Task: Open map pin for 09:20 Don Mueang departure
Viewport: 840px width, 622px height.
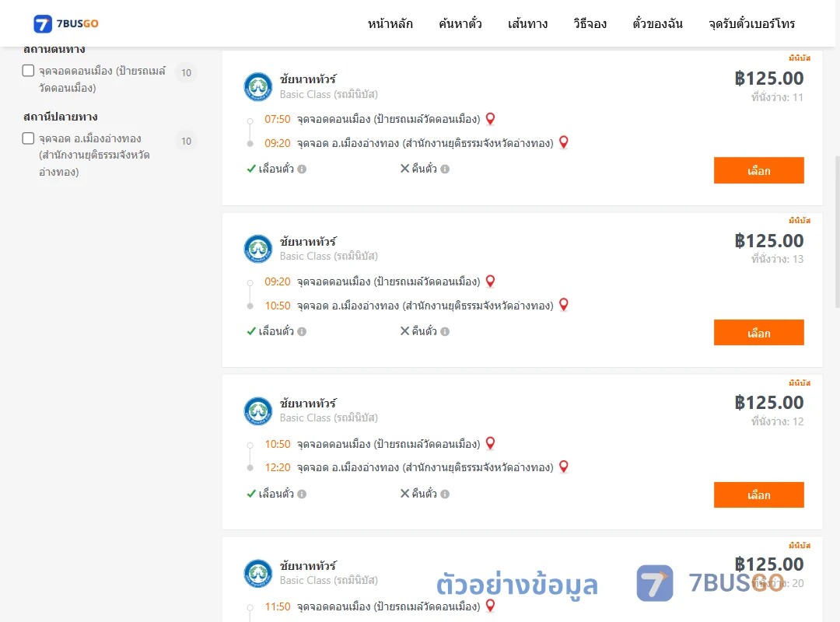Action: pyautogui.click(x=490, y=281)
